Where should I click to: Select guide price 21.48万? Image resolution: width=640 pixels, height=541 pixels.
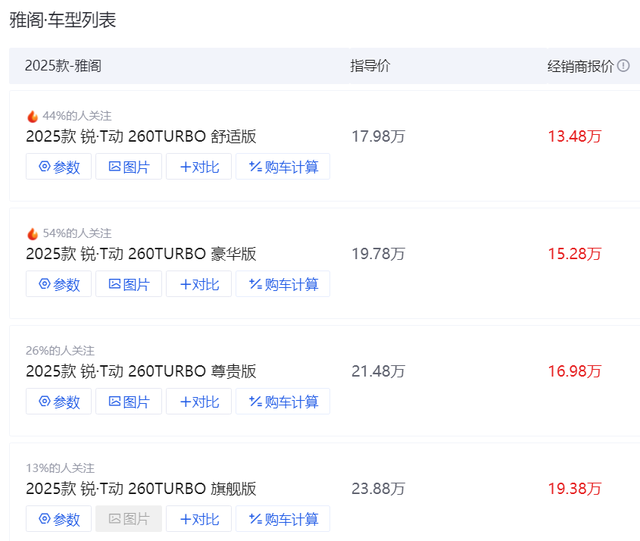378,371
